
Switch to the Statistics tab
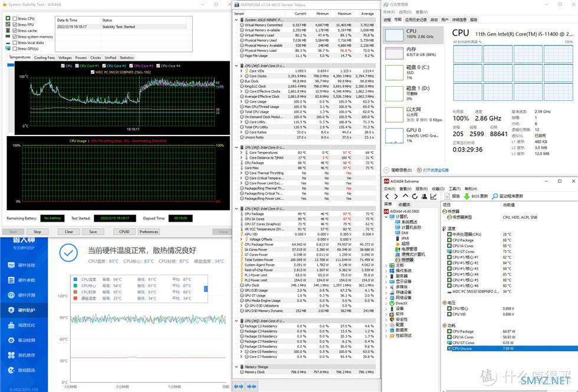coord(126,58)
